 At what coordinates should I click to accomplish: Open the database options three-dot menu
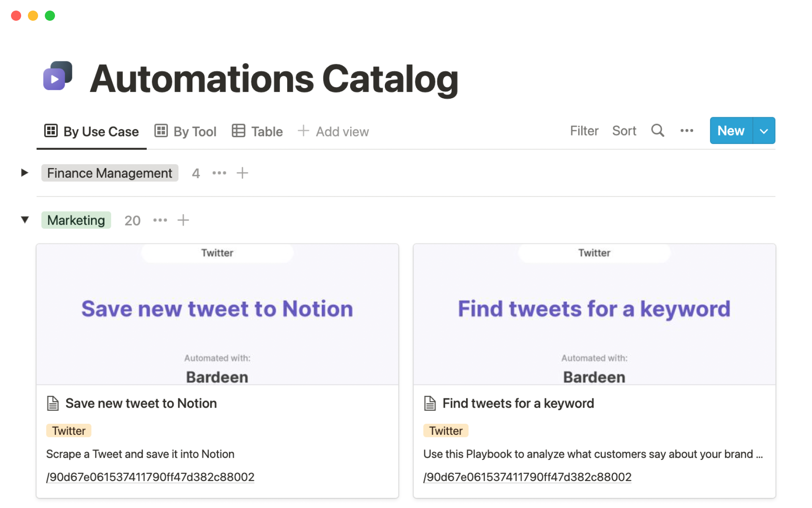click(686, 131)
